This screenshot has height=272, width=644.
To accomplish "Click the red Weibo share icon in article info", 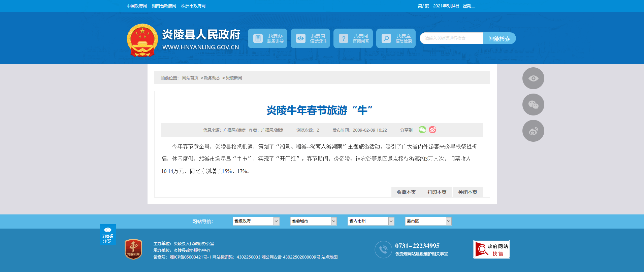I will pyautogui.click(x=432, y=130).
